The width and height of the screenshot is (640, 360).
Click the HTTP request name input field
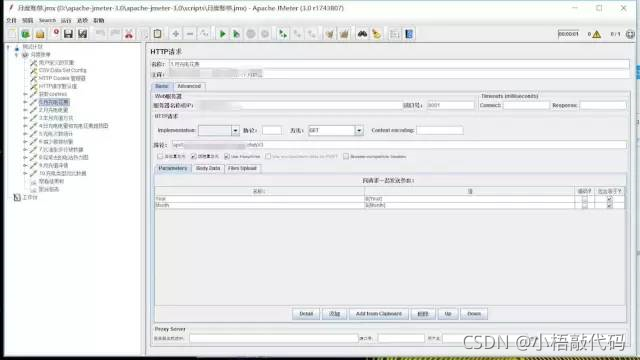[399, 64]
